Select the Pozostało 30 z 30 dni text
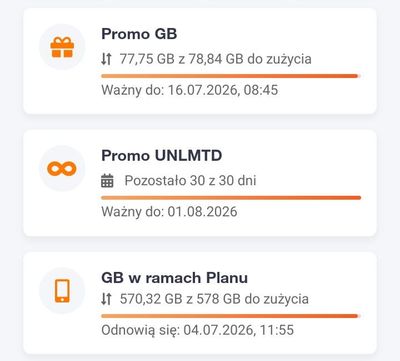This screenshot has height=361, width=400. coord(190,181)
